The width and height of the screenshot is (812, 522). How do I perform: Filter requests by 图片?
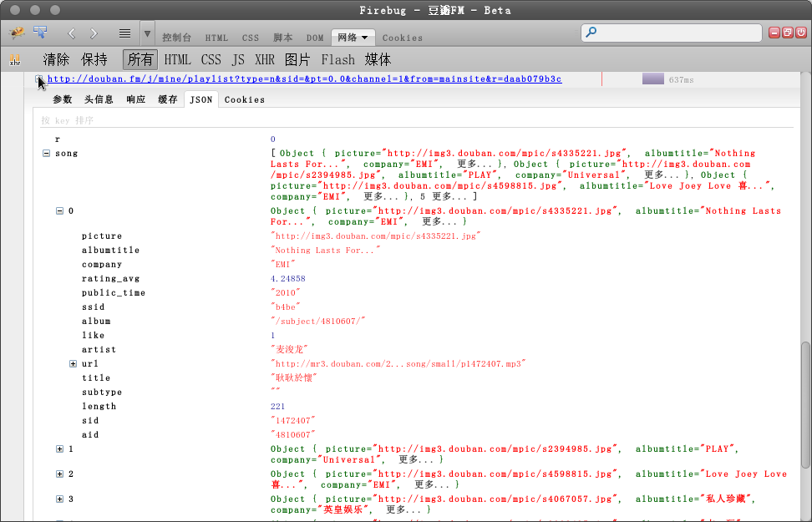[x=297, y=59]
